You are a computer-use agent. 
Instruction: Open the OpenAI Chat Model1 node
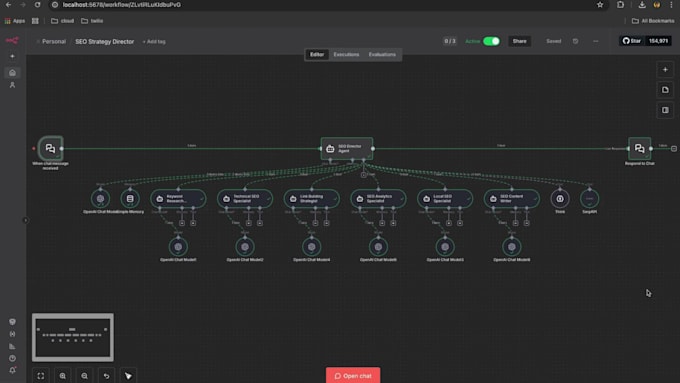[x=178, y=247]
